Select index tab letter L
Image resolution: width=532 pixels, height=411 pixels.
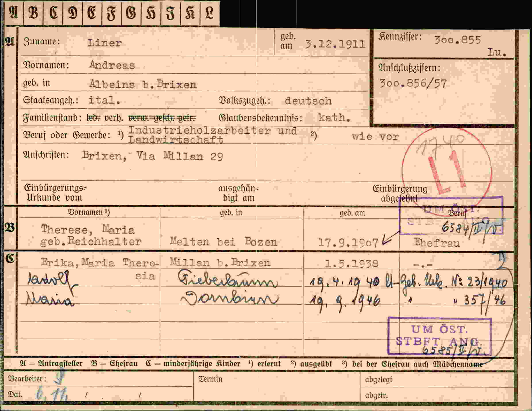pos(210,13)
